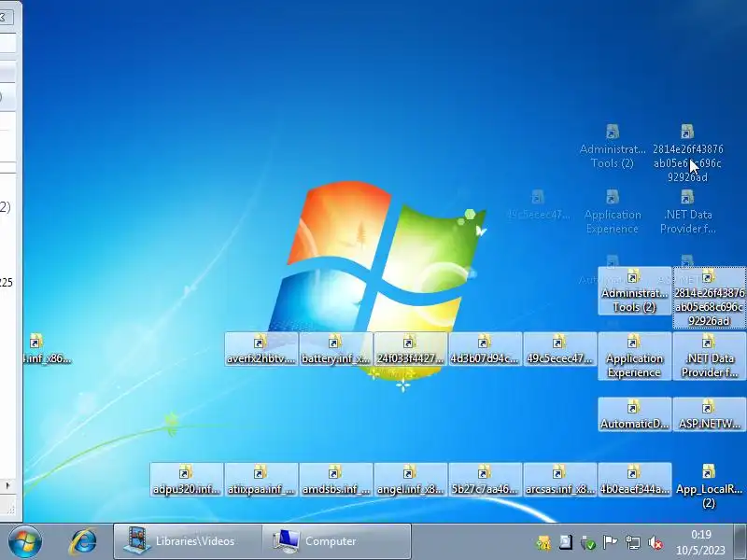The height and width of the screenshot is (560, 747).
Task: Select the atiixpaa.inf_... desktop shortcut
Action: [261, 480]
